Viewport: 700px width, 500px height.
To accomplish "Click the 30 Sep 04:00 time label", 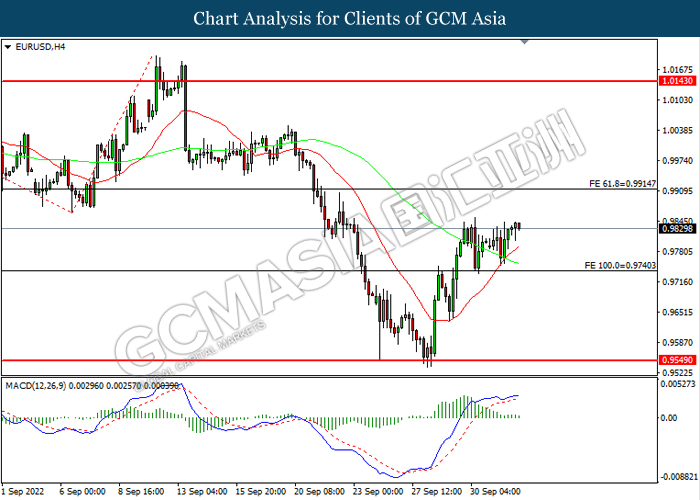I will tap(495, 492).
